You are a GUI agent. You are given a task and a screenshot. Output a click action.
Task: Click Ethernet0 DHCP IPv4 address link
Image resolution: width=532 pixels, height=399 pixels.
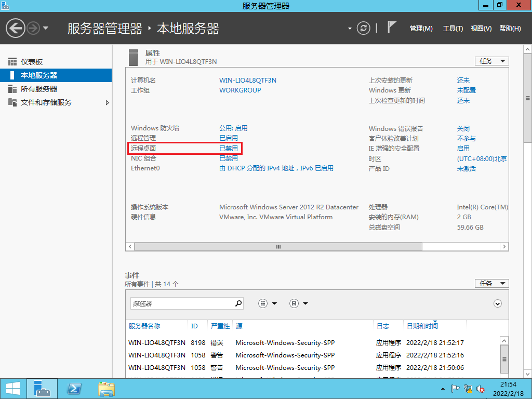coord(276,168)
